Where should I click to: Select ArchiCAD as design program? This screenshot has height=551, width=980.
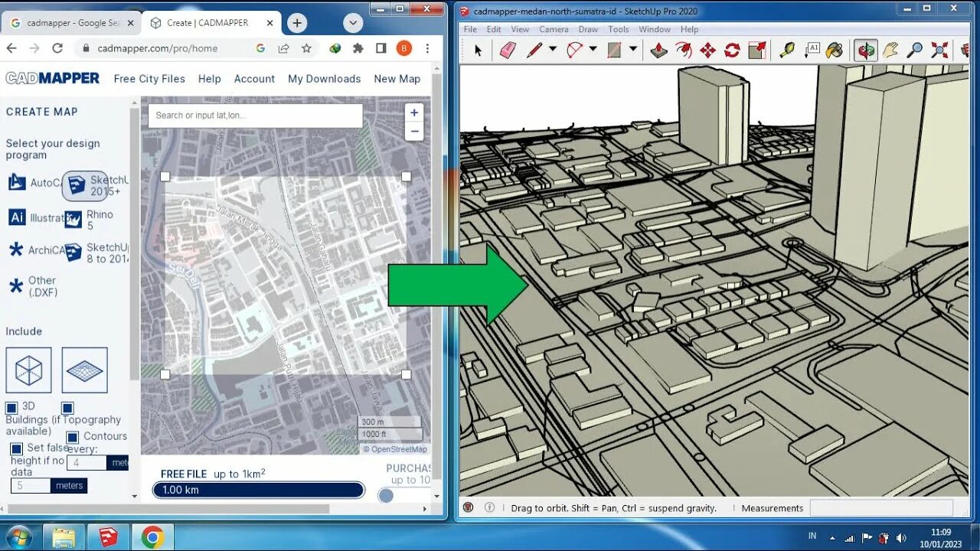click(35, 250)
